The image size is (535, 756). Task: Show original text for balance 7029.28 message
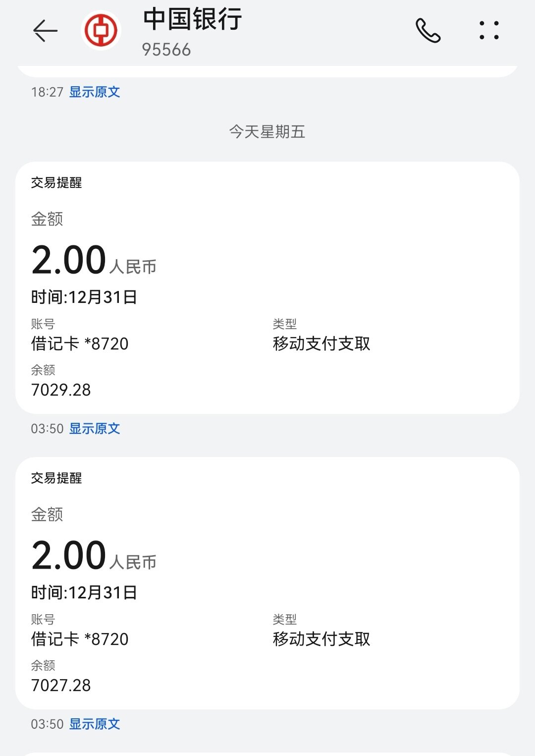point(95,429)
